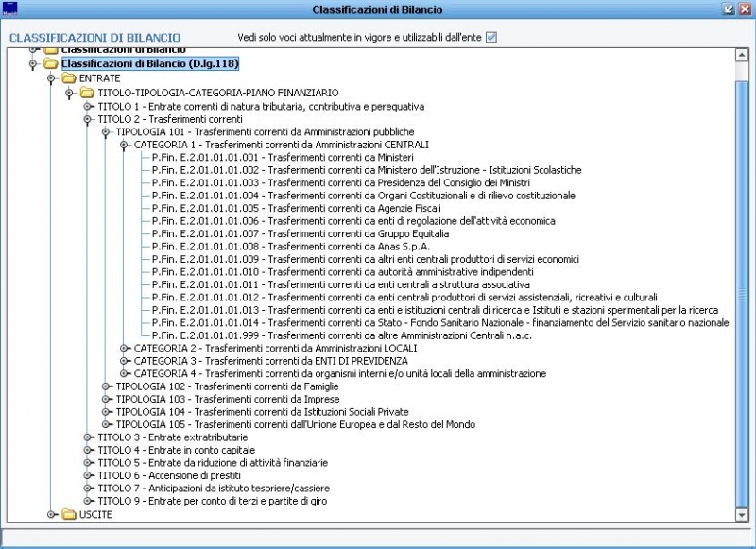This screenshot has width=756, height=549.
Task: Expand TITOLO 1 Entrate correnti tributaria
Action: [87, 107]
